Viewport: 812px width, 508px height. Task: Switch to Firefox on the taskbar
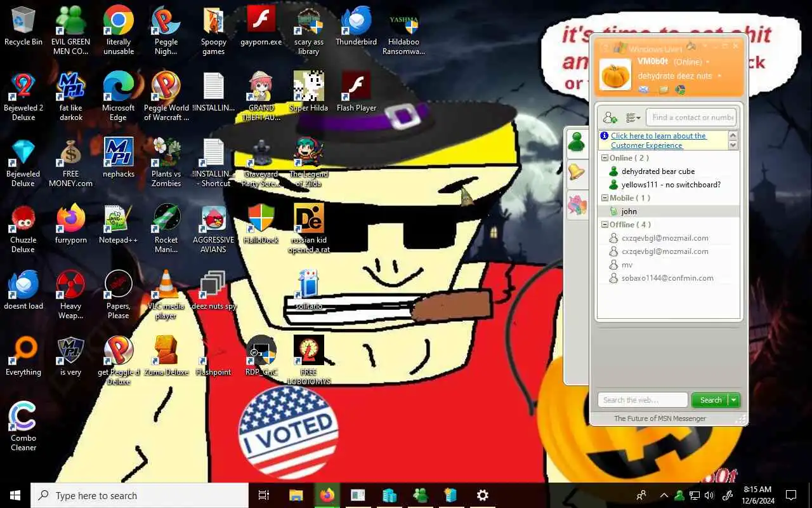pyautogui.click(x=327, y=495)
